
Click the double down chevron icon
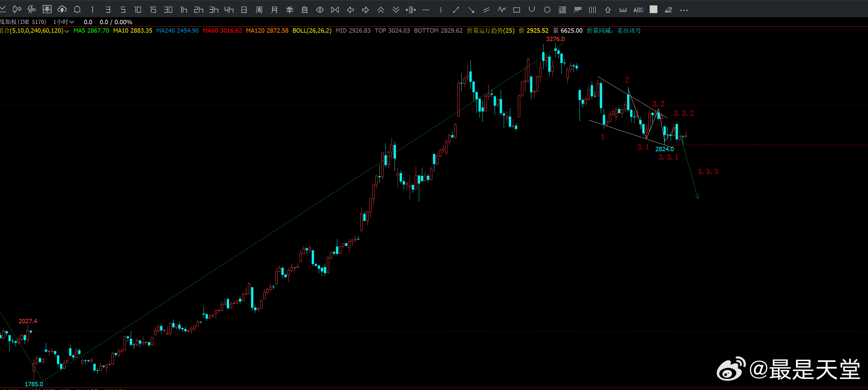point(396,10)
